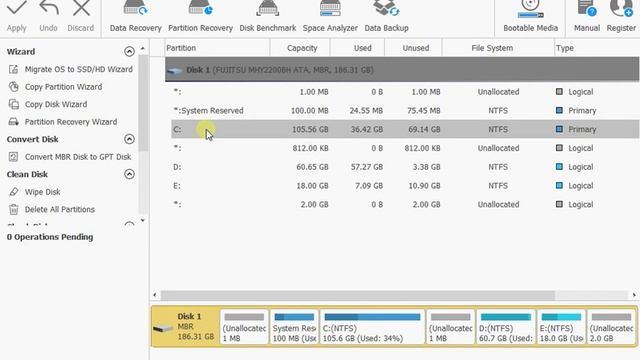Viewport: 640px width, 360px height.
Task: Click 10.90 GB unused cell
Action: (424, 186)
